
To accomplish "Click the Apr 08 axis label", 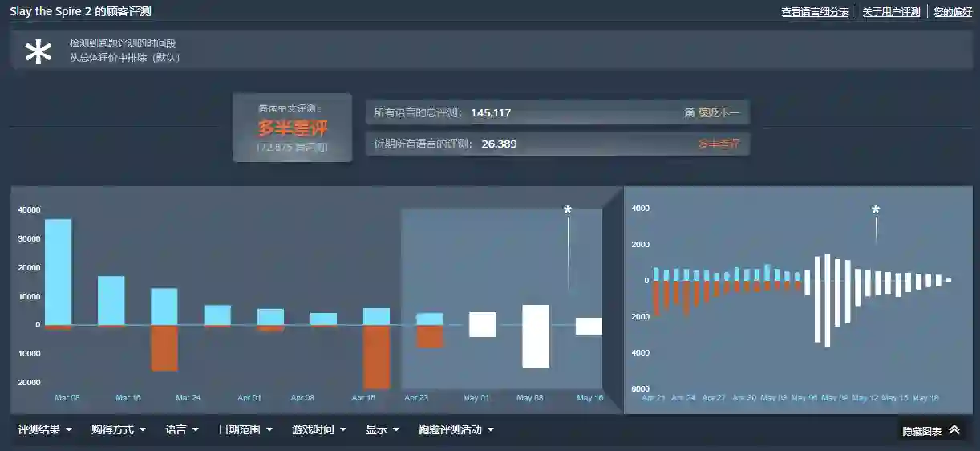I will point(302,398).
